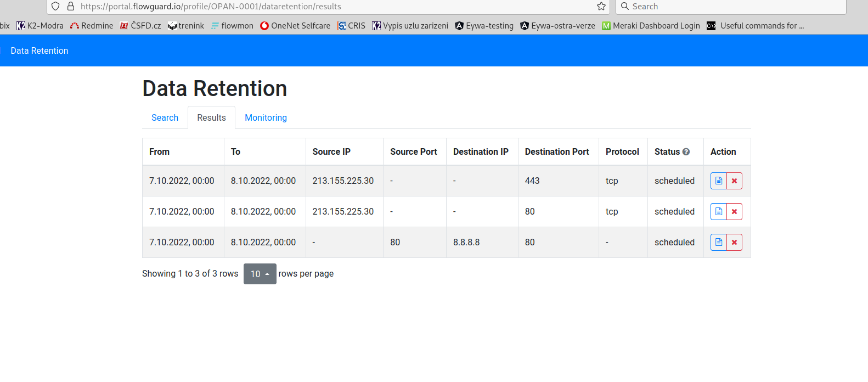Select the Results tab
Image resolution: width=868 pixels, height=382 pixels.
(x=211, y=118)
